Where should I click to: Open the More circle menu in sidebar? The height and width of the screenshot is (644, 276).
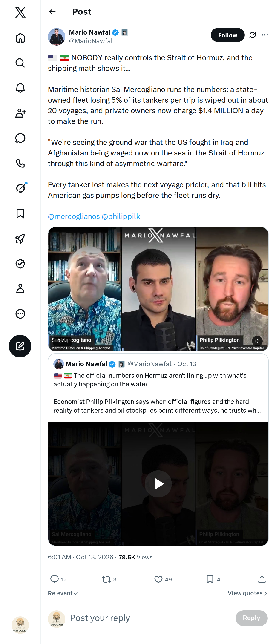20,314
